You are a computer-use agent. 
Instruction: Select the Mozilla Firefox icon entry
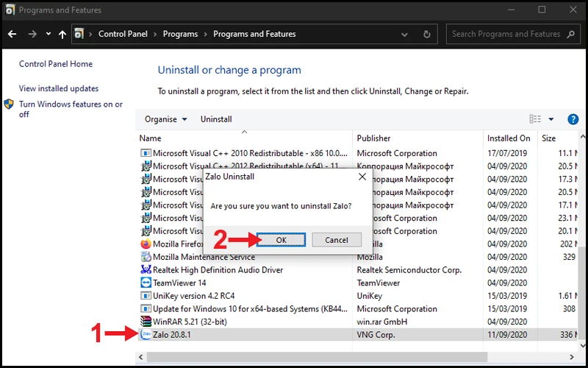[x=146, y=244]
